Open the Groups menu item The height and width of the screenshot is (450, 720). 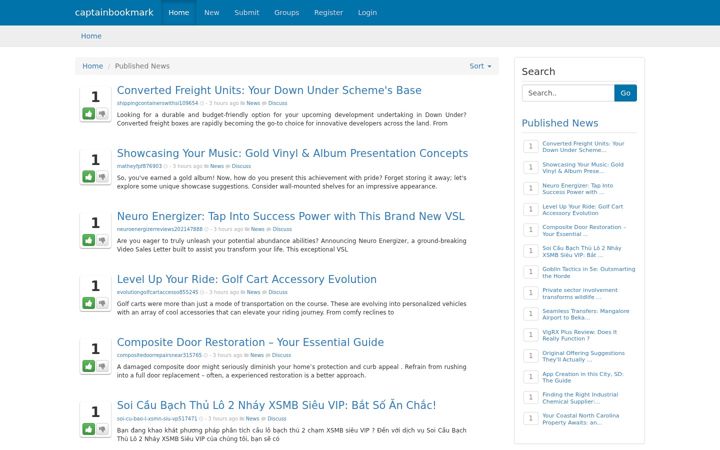click(287, 12)
